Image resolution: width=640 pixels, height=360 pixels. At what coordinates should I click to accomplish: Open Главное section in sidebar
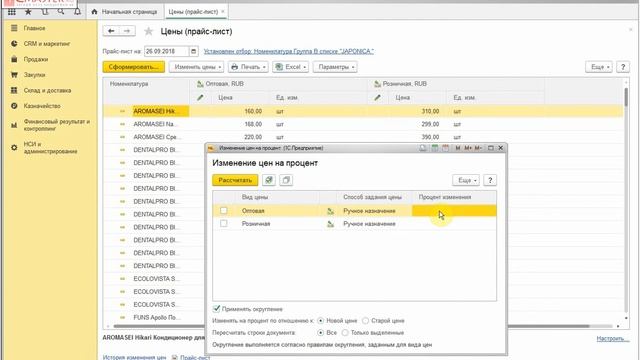(34, 28)
